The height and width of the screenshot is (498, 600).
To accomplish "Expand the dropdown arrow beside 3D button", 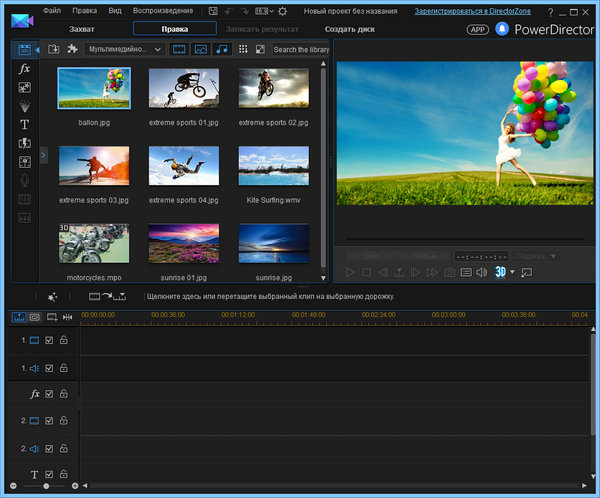I will pos(512,272).
